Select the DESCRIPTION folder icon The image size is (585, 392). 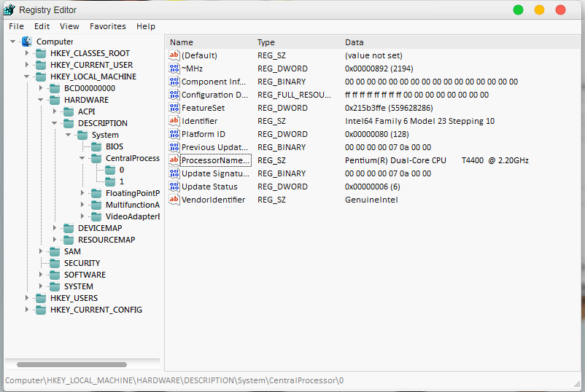pos(69,123)
